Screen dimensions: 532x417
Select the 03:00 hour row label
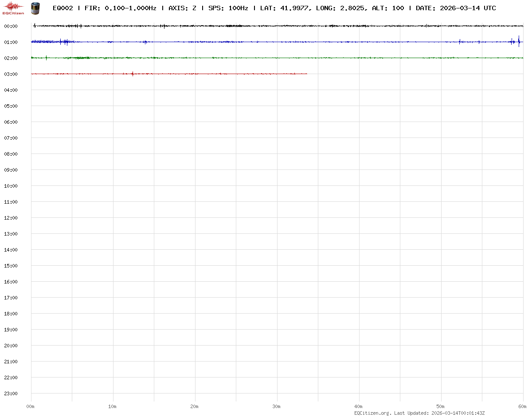coord(11,74)
